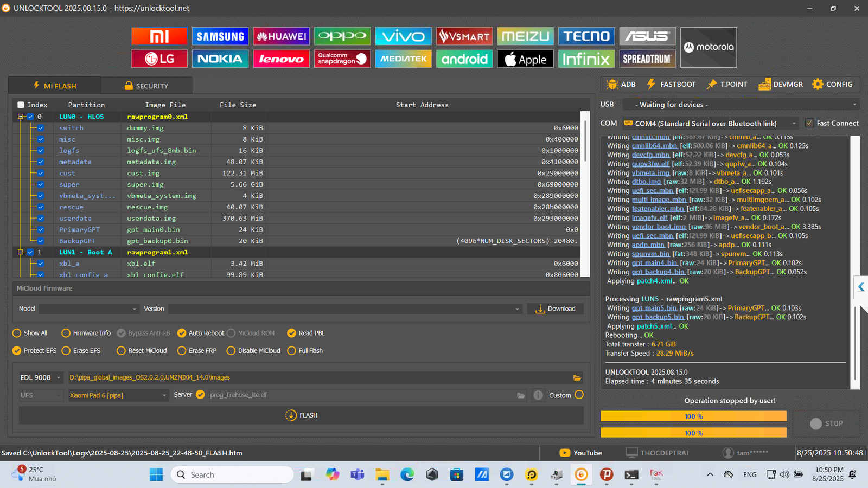This screenshot has width=868, height=488.
Task: Open the MediaTek module
Action: (x=403, y=59)
